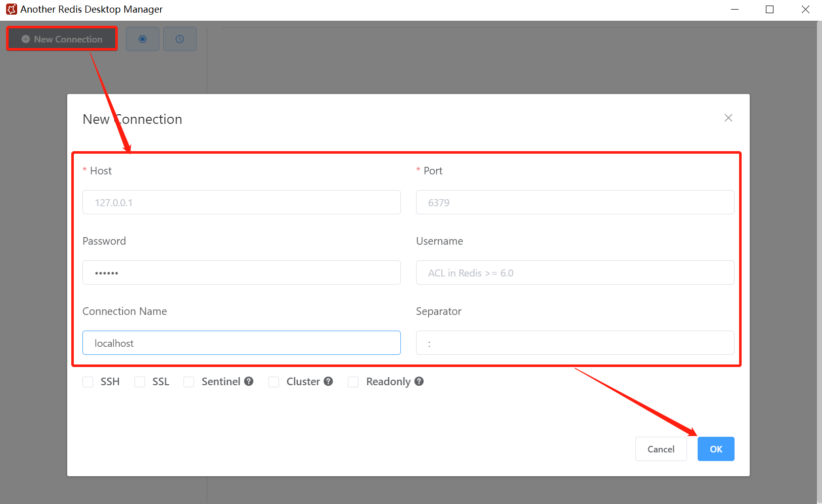
Task: Click the Cluster help question mark icon
Action: [x=328, y=381]
